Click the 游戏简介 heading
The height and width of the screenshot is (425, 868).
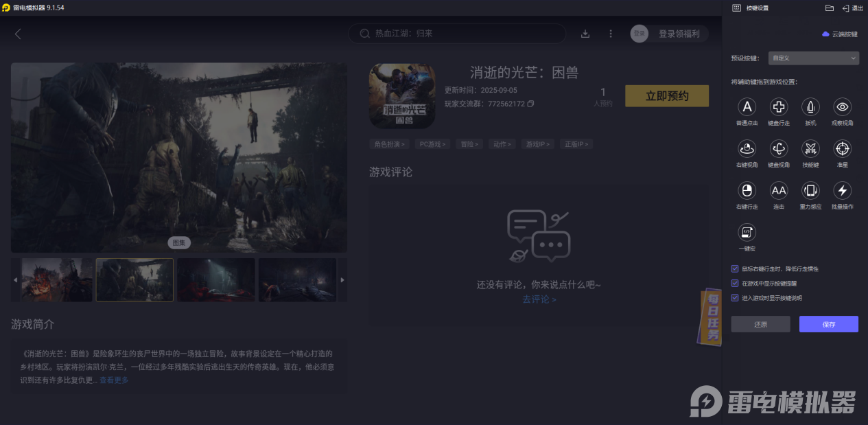(32, 324)
